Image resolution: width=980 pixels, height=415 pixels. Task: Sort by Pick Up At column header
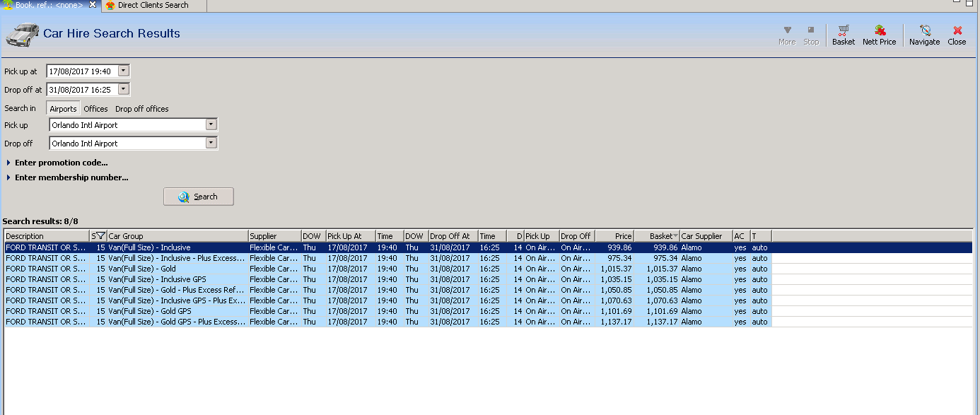coord(351,236)
